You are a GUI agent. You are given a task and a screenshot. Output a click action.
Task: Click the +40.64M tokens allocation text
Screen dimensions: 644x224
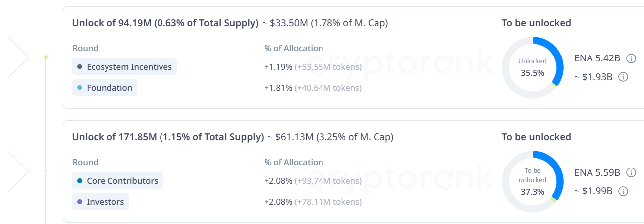point(328,88)
